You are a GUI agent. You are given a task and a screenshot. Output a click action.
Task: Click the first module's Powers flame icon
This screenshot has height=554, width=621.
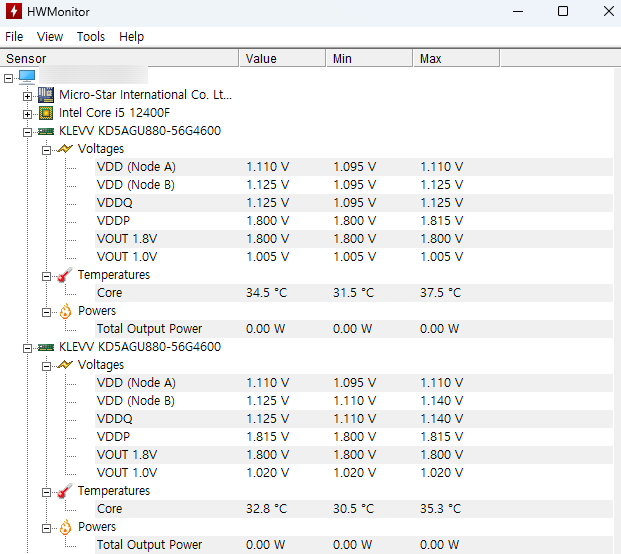[x=65, y=311]
